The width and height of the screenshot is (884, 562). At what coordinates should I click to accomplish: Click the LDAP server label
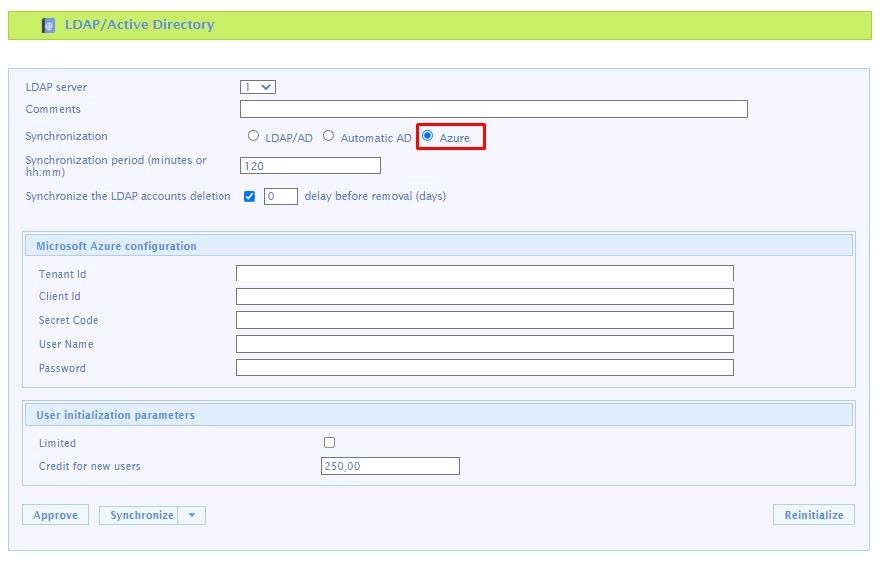pos(56,87)
